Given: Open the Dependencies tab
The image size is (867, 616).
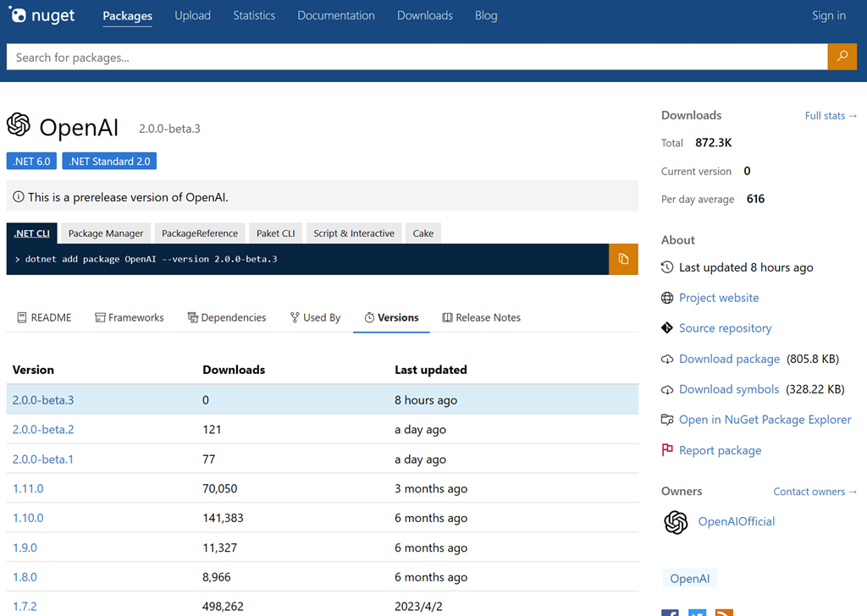Looking at the screenshot, I should [227, 317].
